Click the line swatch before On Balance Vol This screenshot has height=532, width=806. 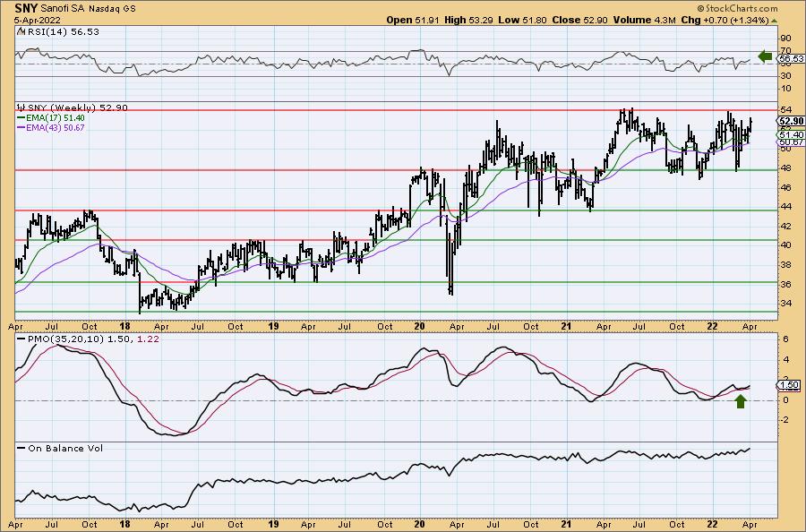point(21,449)
